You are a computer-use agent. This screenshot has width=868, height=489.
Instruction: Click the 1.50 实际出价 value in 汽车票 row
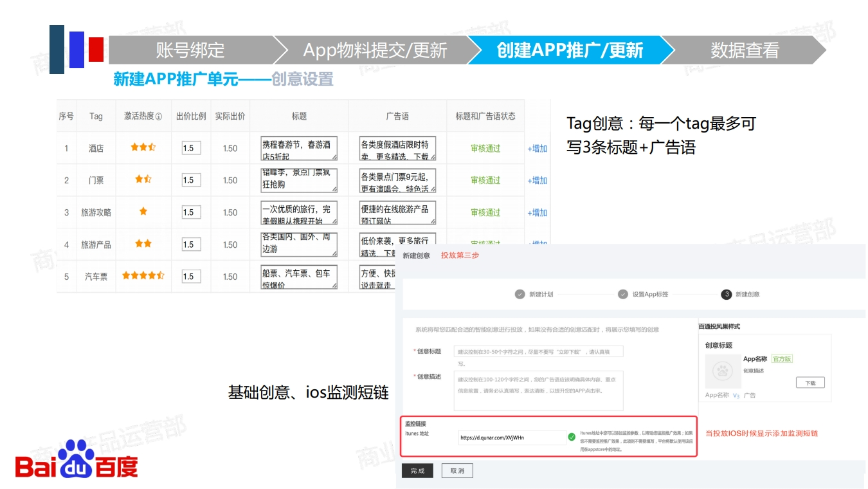tap(230, 277)
